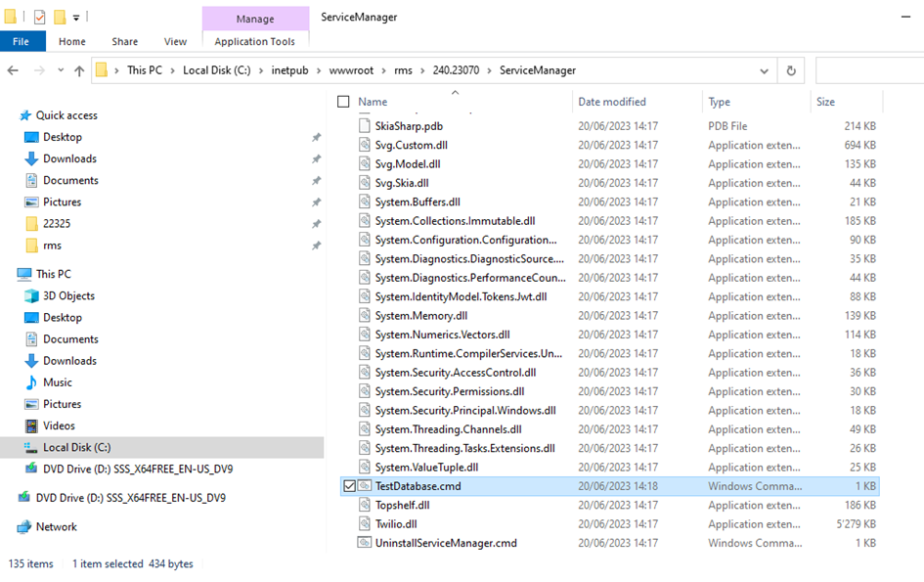This screenshot has width=924, height=582.
Task: Switch to the Home ribbon tab
Action: 72,41
